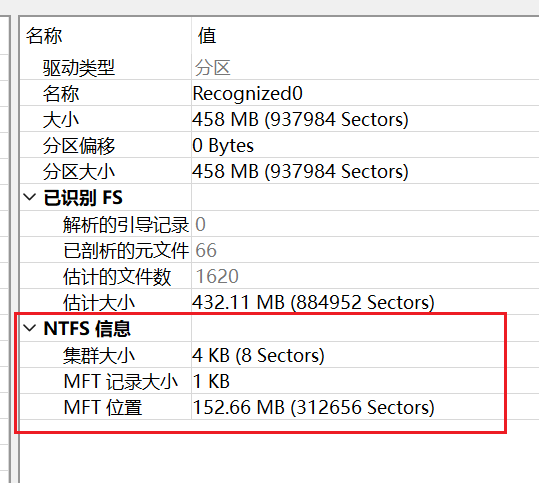Screen dimensions: 539x483
Task: Collapse the 已识别 FS section
Action: pyautogui.click(x=30, y=197)
